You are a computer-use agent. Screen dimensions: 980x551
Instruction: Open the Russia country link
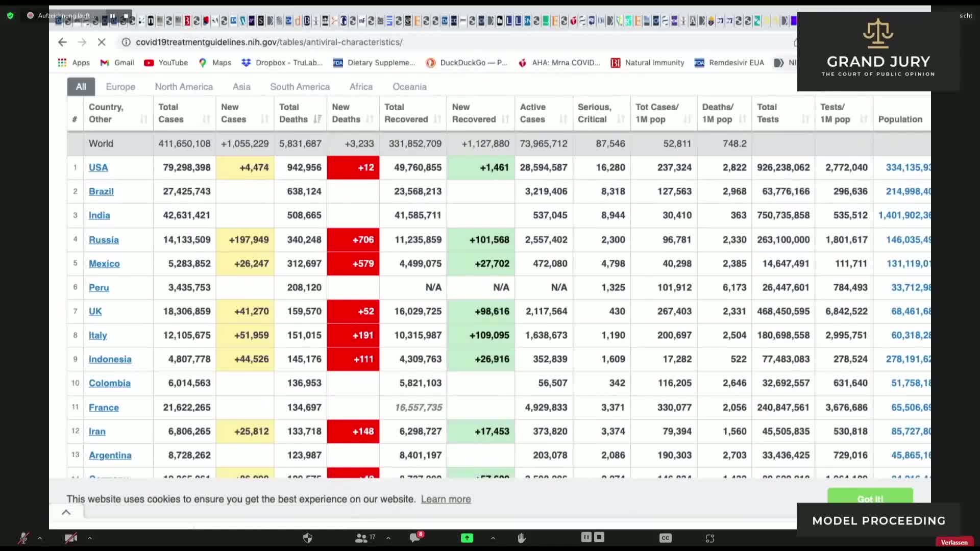(104, 239)
